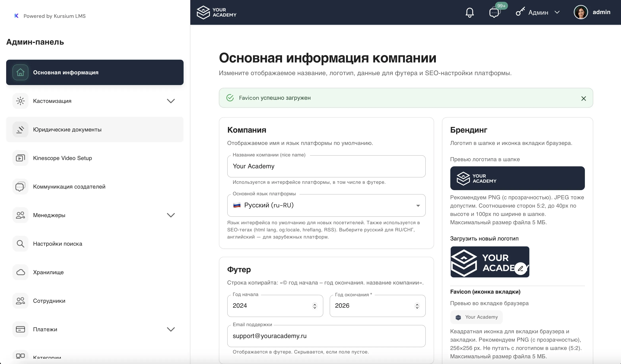Open Хранилище storage page

pos(95,272)
